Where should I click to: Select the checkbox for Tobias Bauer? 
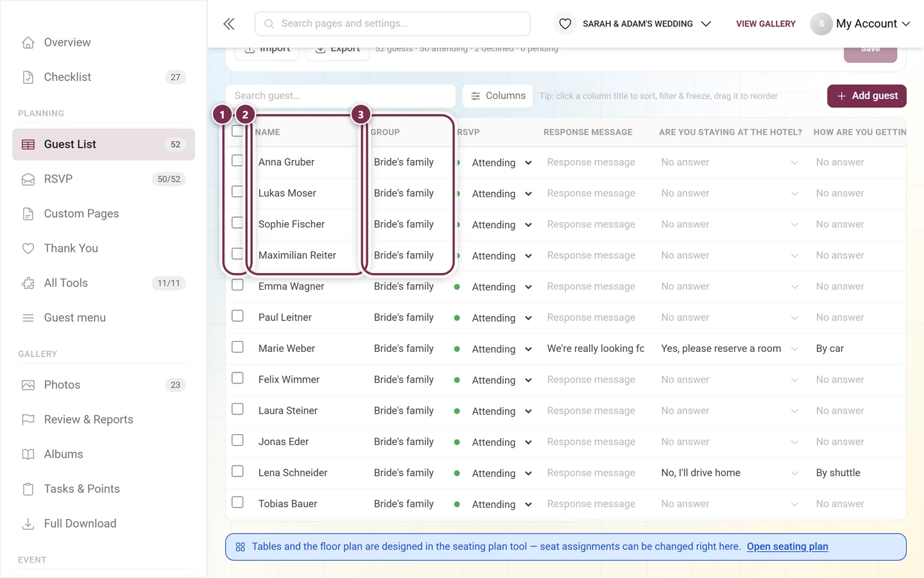pos(237,502)
